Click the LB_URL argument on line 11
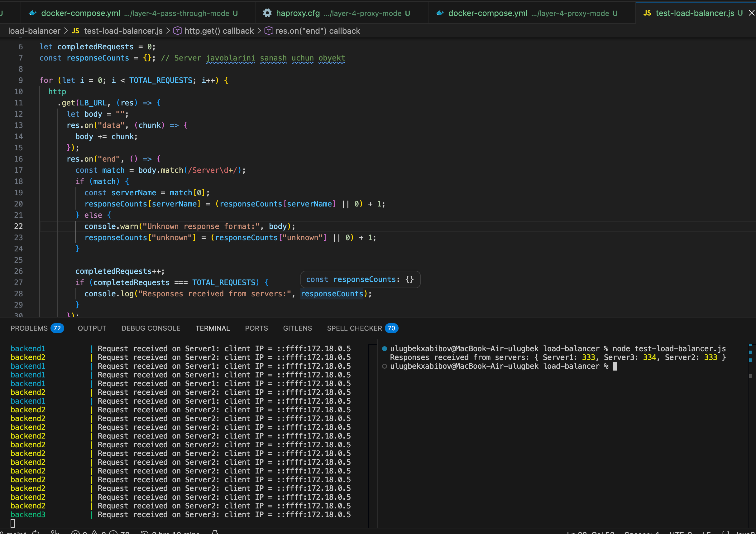Image resolution: width=756 pixels, height=534 pixels. [93, 103]
